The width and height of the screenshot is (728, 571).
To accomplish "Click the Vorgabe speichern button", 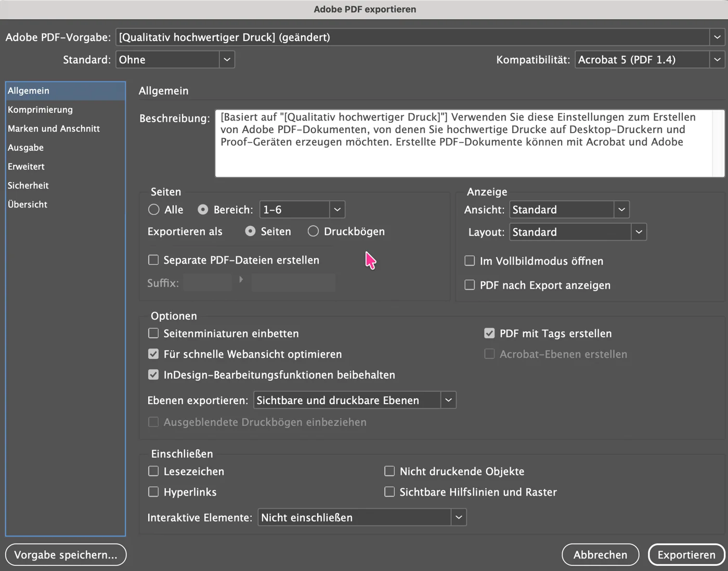I will pyautogui.click(x=66, y=555).
